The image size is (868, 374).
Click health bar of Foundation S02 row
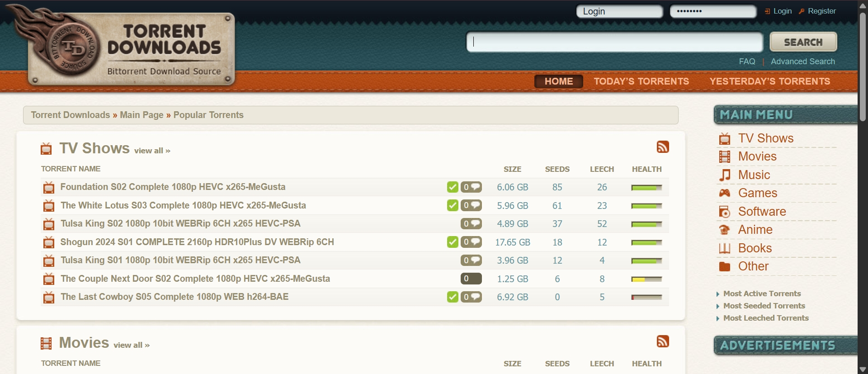tap(646, 188)
